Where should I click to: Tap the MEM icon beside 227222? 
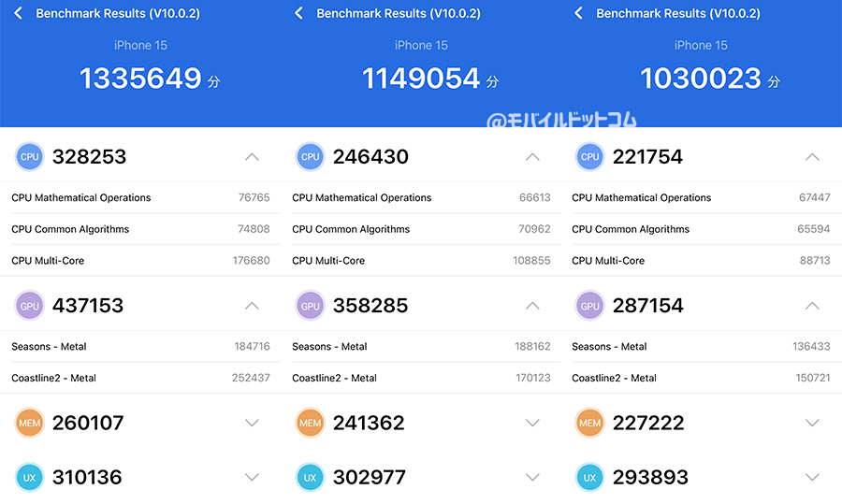coord(589,423)
